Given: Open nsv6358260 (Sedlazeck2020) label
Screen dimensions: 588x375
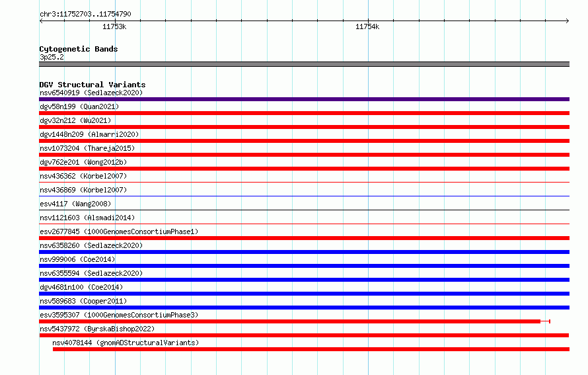Looking at the screenshot, I should pyautogui.click(x=91, y=245).
